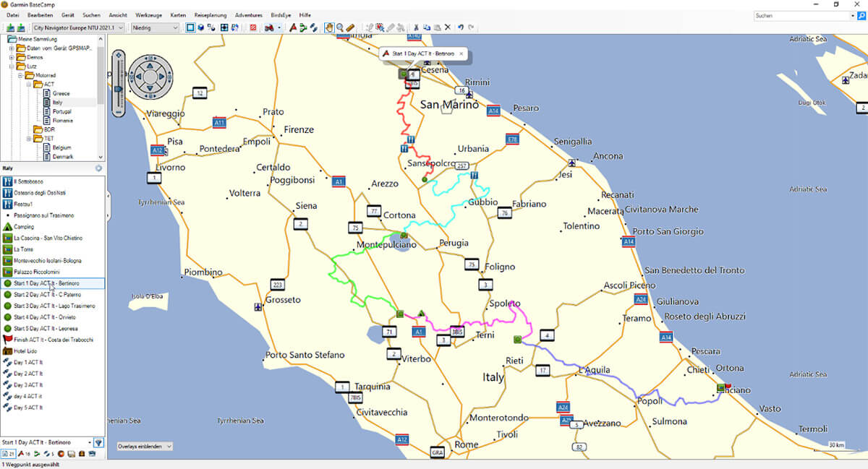Open the Overlays einblenden dropdown

coord(145,447)
